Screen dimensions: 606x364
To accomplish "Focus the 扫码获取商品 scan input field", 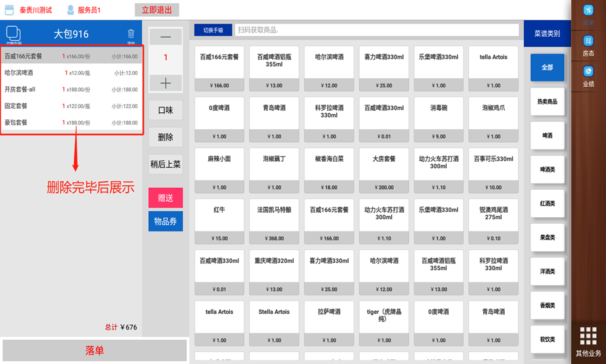I will click(x=377, y=30).
